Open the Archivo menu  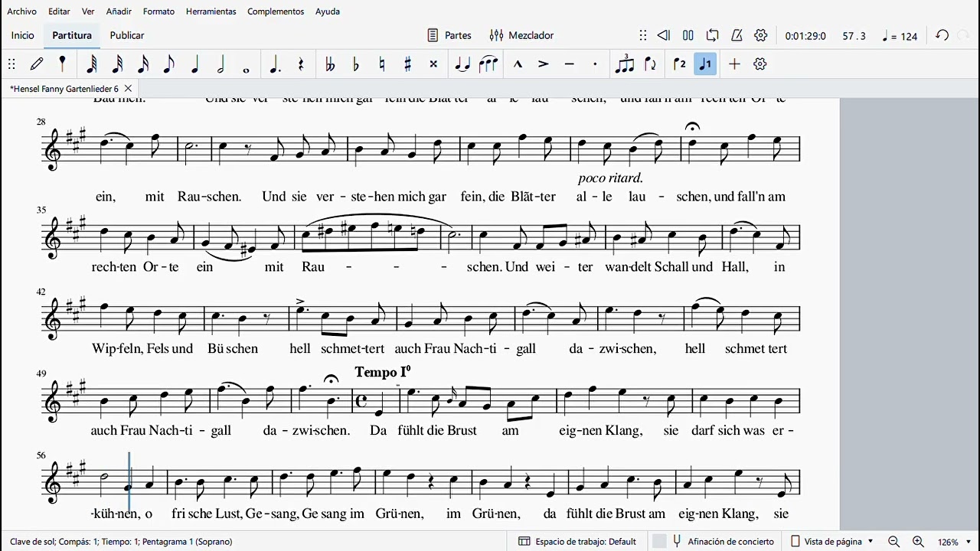pyautogui.click(x=21, y=11)
